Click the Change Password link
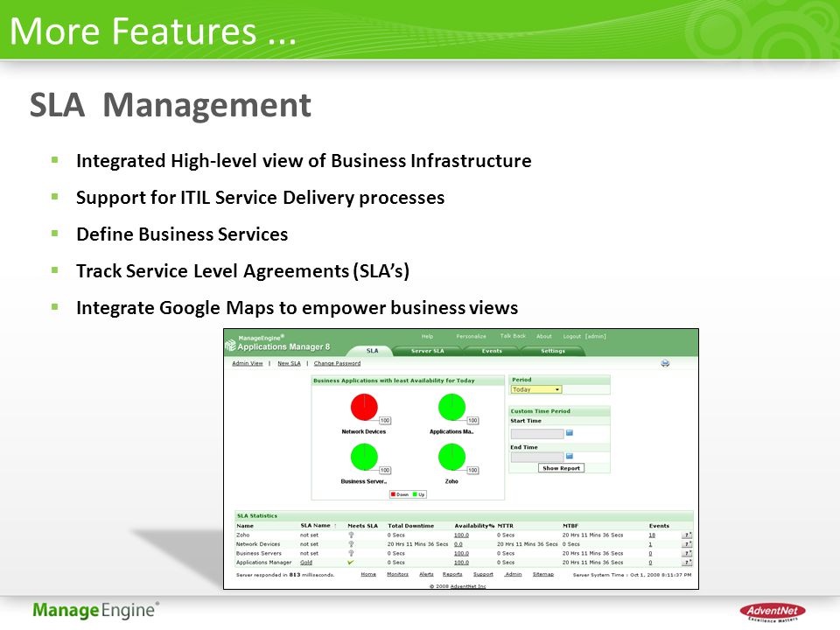840x630 pixels. (337, 363)
